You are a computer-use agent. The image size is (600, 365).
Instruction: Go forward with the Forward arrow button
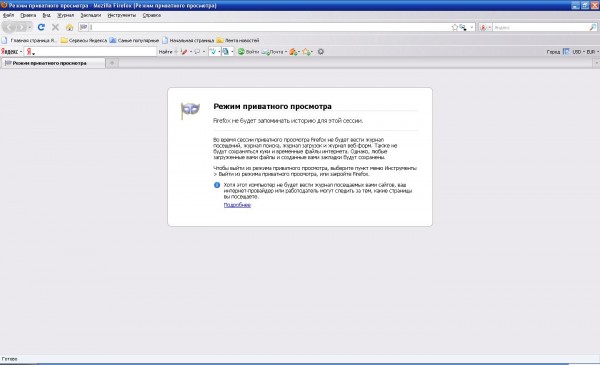click(21, 27)
